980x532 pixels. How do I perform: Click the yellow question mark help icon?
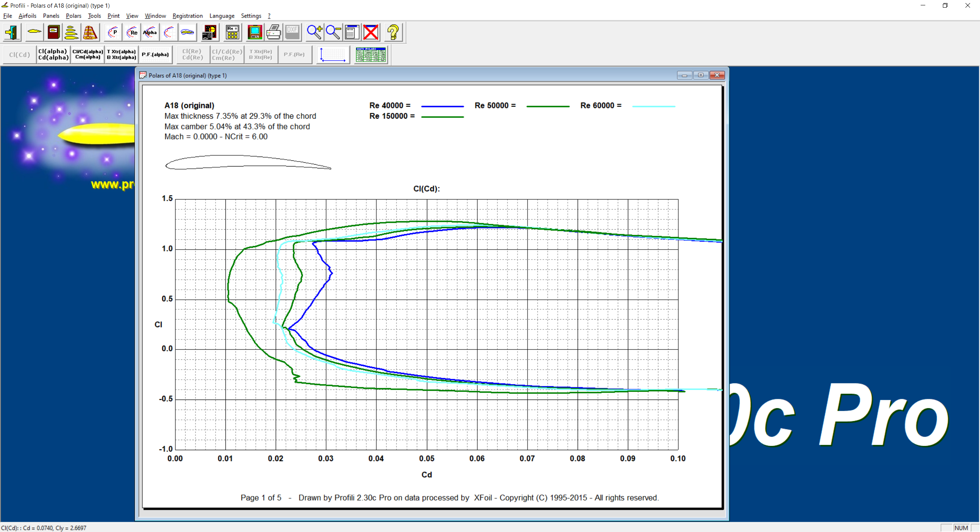pyautogui.click(x=393, y=33)
